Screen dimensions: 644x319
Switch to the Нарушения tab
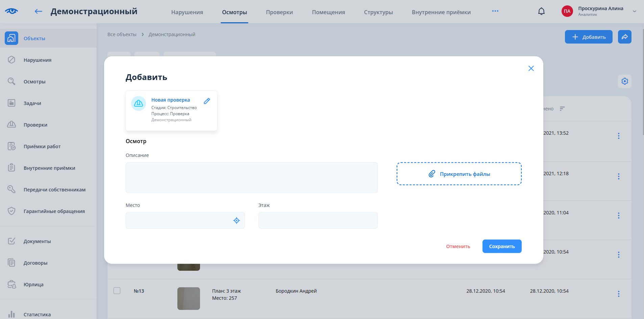coord(187,12)
